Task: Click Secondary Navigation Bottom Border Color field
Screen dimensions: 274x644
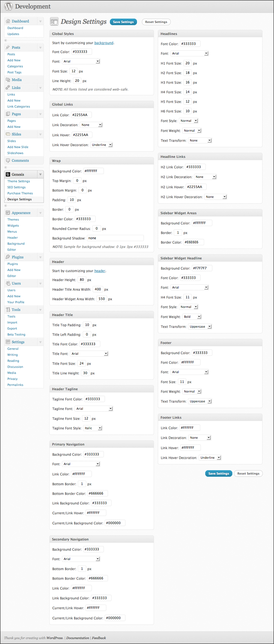Action: (98, 578)
